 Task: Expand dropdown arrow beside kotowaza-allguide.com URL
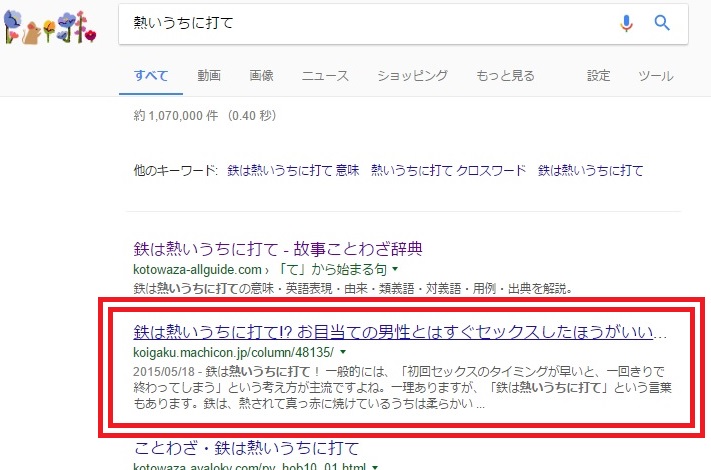coord(395,269)
